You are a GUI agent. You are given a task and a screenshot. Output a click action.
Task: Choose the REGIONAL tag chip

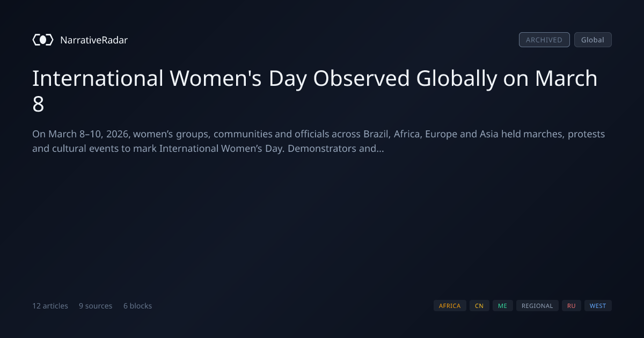pyautogui.click(x=537, y=306)
